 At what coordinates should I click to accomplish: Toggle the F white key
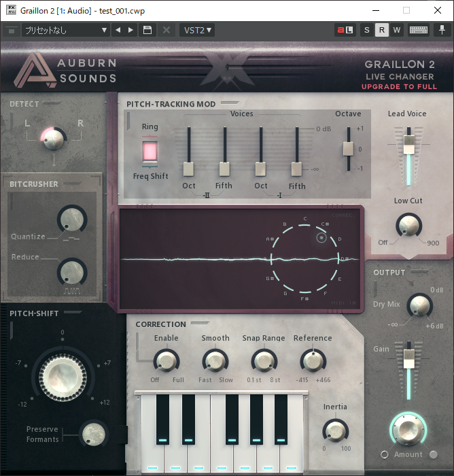tap(222, 460)
